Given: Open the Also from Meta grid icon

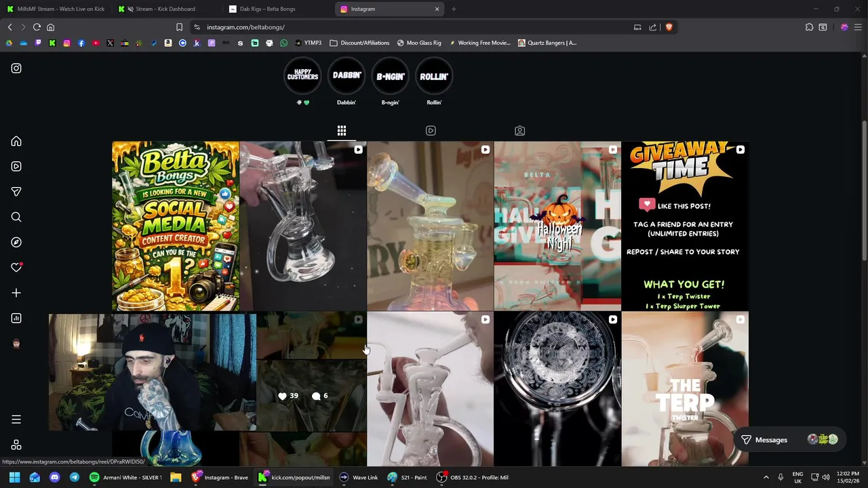Looking at the screenshot, I should (16, 445).
